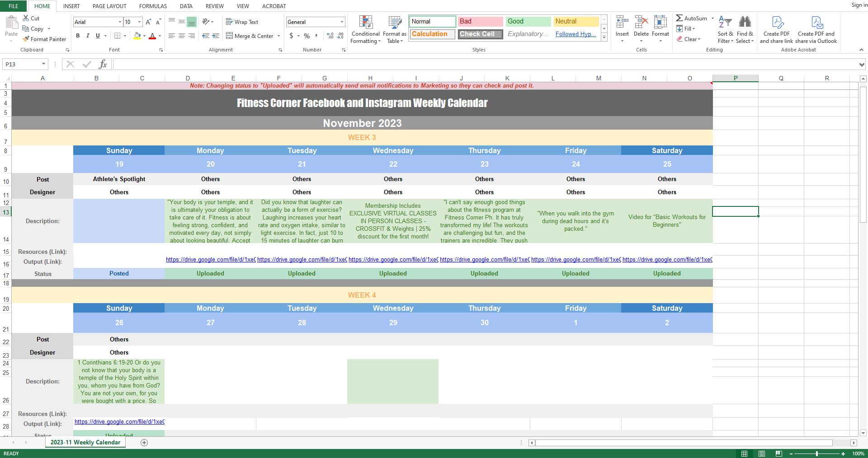The width and height of the screenshot is (868, 458).
Task: Apply accounting dollar number format
Action: click(x=292, y=36)
